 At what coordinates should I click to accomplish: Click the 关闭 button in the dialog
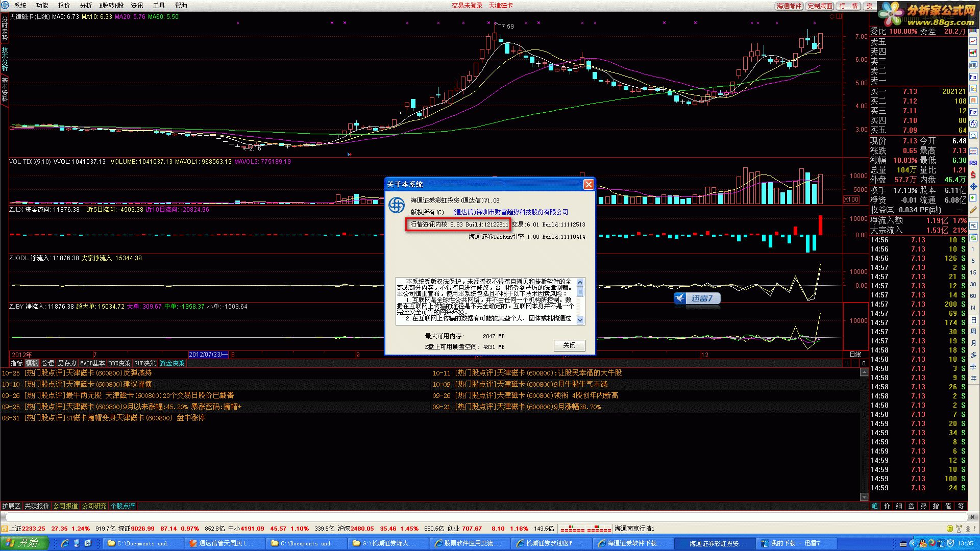569,345
